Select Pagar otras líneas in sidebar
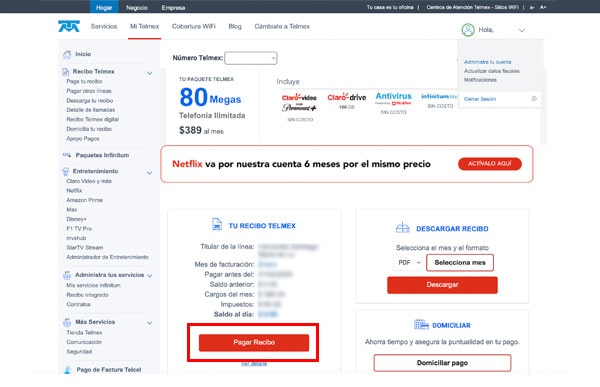Screen dimensions: 600x387 [x=89, y=91]
